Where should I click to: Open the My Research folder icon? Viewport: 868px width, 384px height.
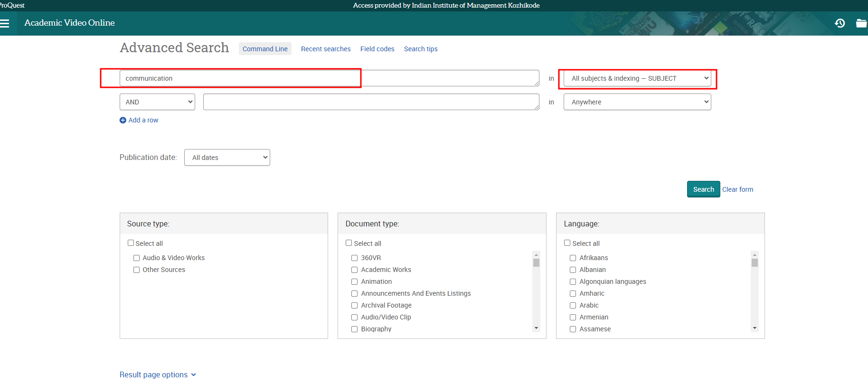point(861,23)
